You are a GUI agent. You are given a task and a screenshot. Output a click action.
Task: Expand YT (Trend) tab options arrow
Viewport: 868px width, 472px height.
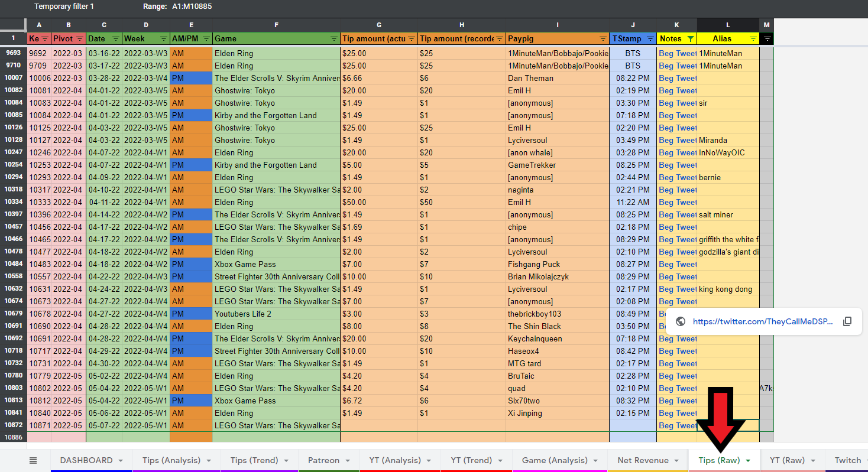[x=500, y=461]
